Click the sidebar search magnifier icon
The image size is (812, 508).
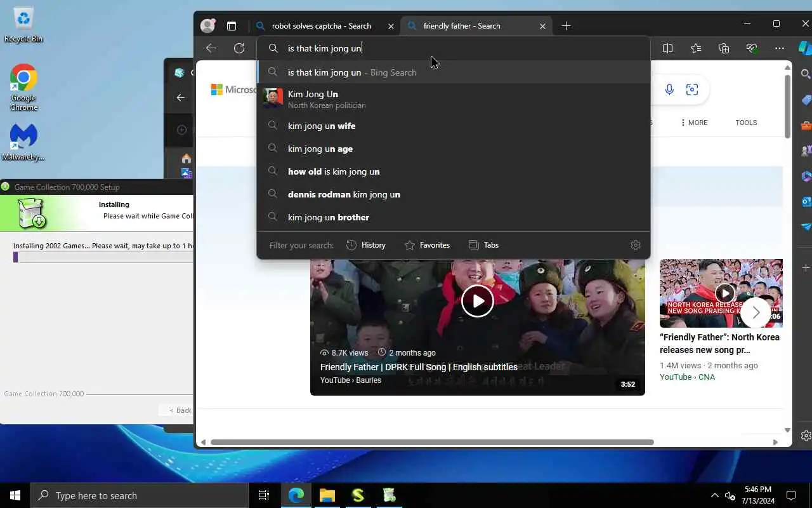[806, 74]
